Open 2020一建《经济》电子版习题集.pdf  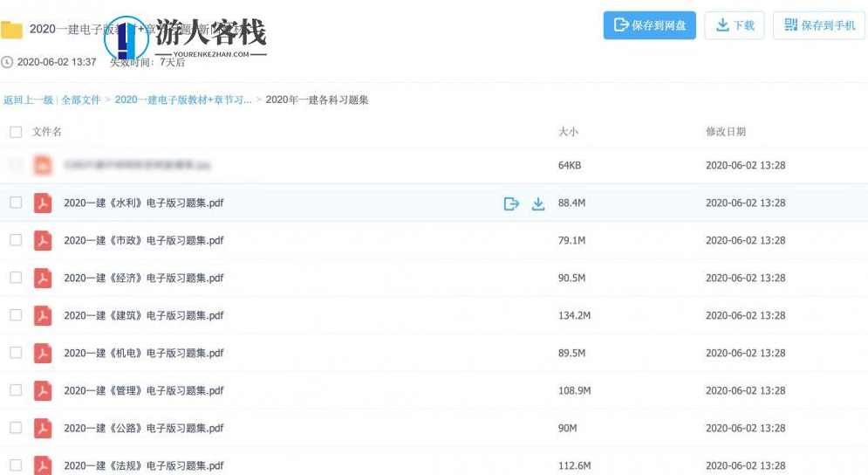coord(144,278)
